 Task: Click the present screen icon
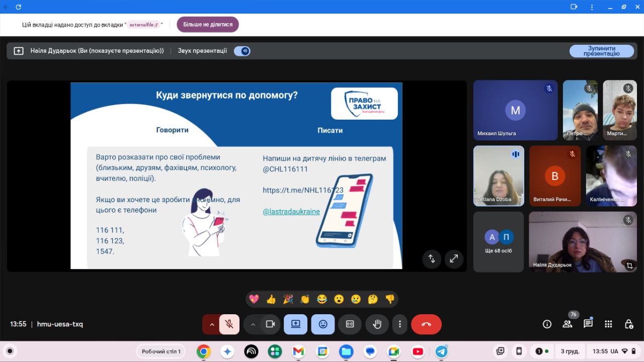(295, 324)
